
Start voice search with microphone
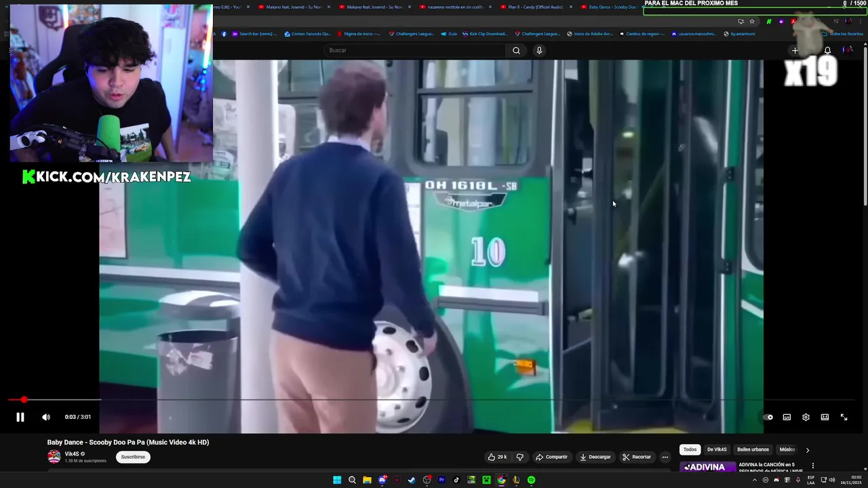(539, 50)
